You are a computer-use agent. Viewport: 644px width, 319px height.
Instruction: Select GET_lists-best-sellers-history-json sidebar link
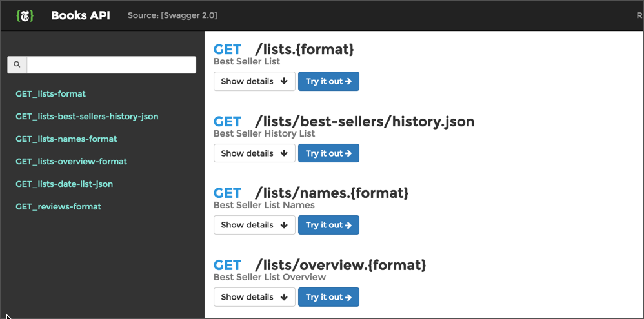coord(86,117)
